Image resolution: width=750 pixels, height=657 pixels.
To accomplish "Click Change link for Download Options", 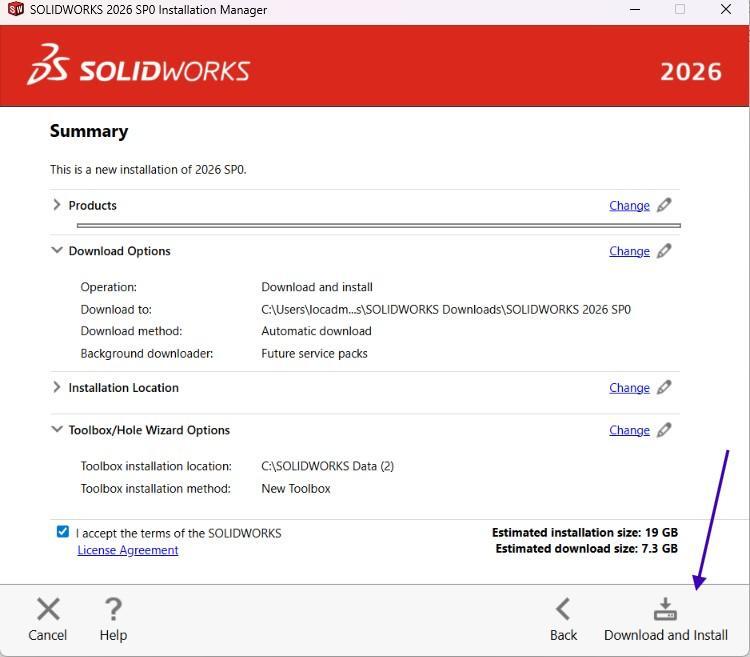I will click(x=629, y=252).
